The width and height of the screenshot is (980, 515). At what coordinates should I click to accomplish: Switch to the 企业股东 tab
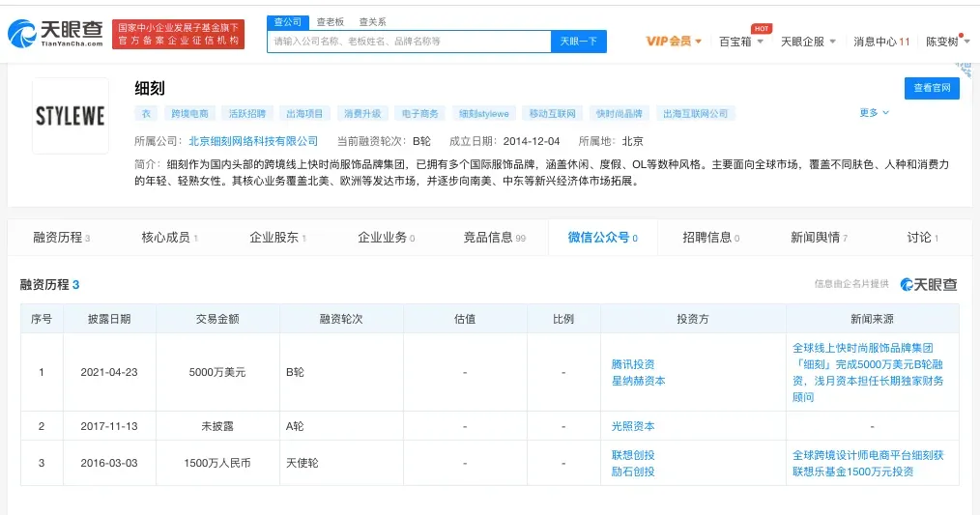pyautogui.click(x=277, y=238)
